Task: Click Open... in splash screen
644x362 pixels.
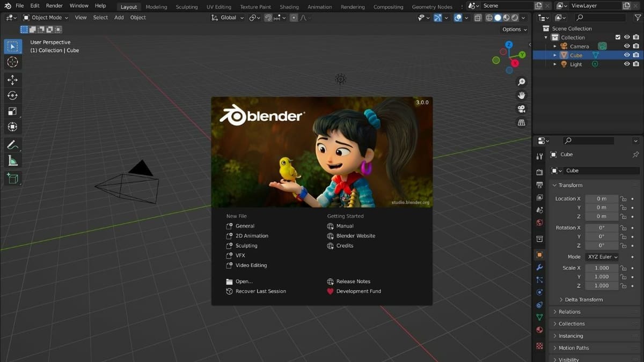Action: 244,282
